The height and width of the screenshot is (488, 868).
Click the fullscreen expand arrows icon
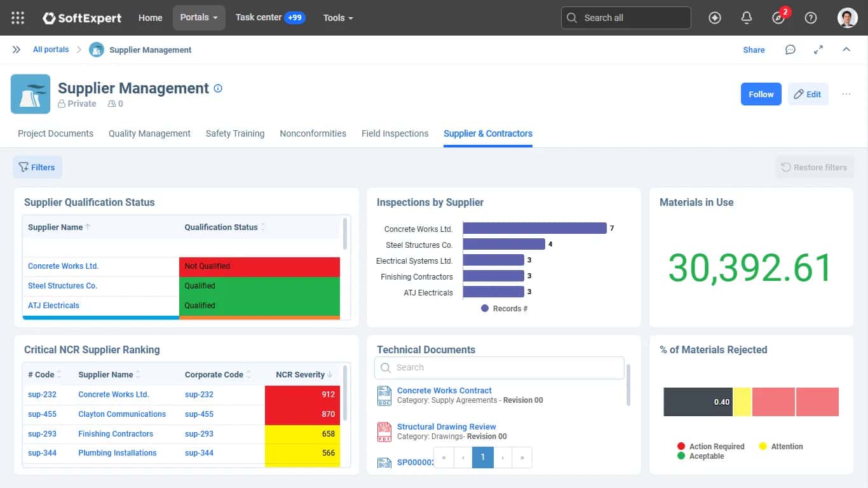(x=818, y=50)
